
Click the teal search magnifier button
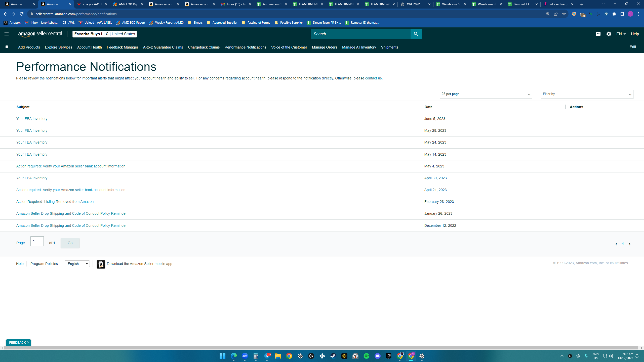tap(416, 34)
